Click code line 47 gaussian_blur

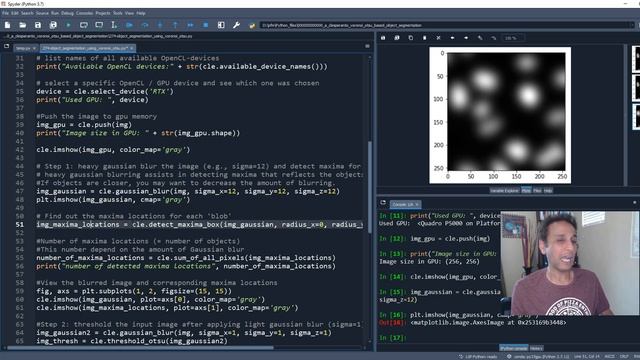coord(188,191)
